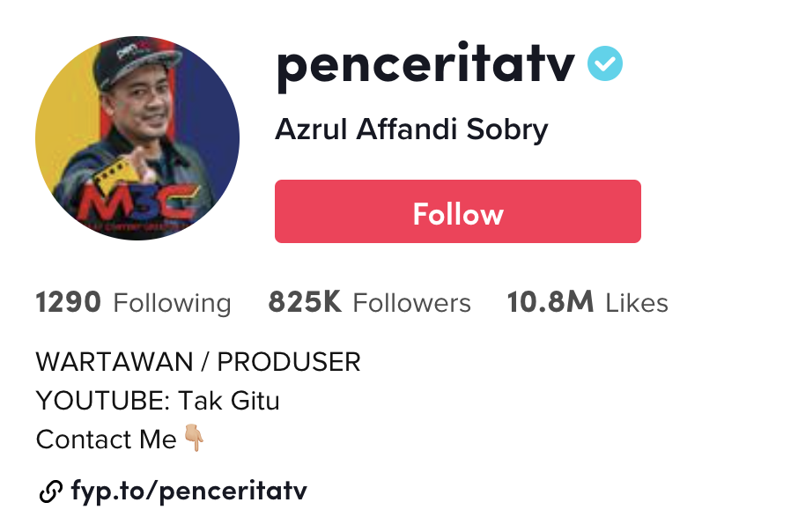The width and height of the screenshot is (798, 532).
Task: Click the WARTAWAN / PRODUSER bio line
Action: pyautogui.click(x=198, y=362)
